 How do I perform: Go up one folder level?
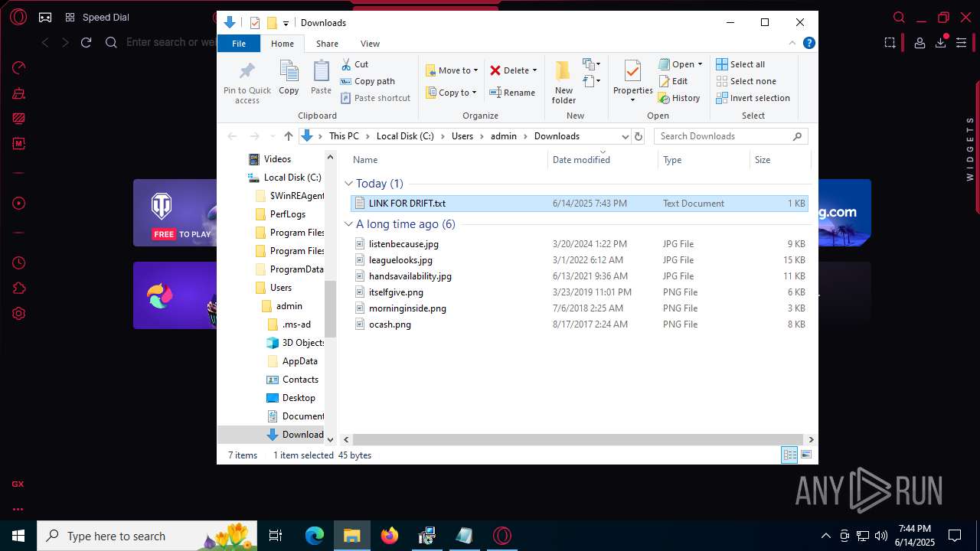(x=288, y=136)
